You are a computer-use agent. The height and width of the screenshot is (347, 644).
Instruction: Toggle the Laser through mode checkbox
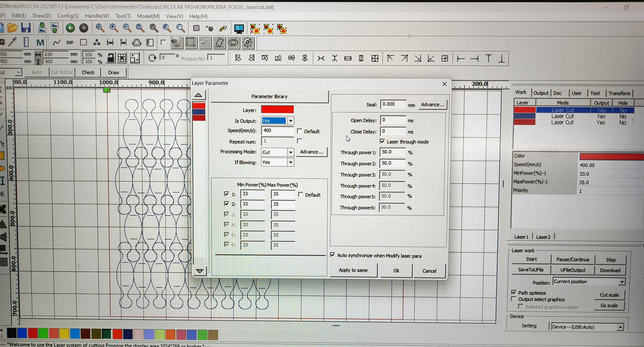click(382, 141)
